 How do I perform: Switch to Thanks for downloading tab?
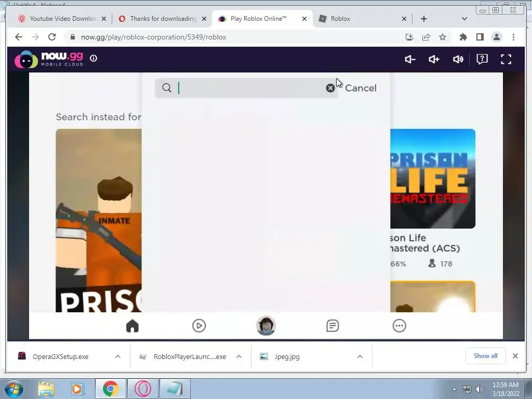[x=163, y=19]
